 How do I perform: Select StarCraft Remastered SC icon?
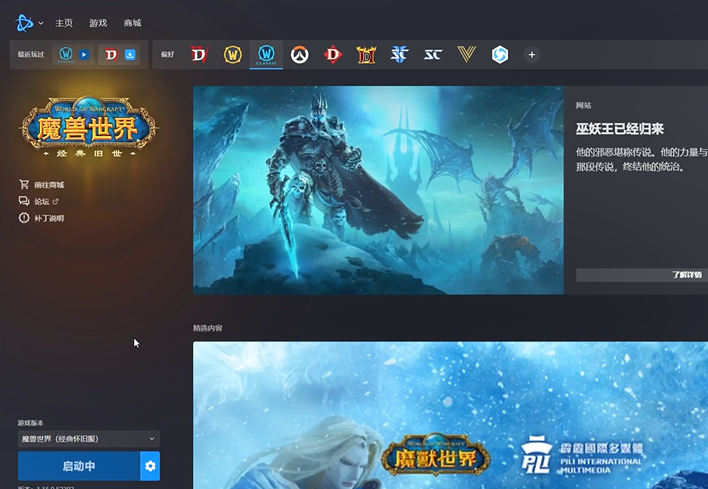433,55
